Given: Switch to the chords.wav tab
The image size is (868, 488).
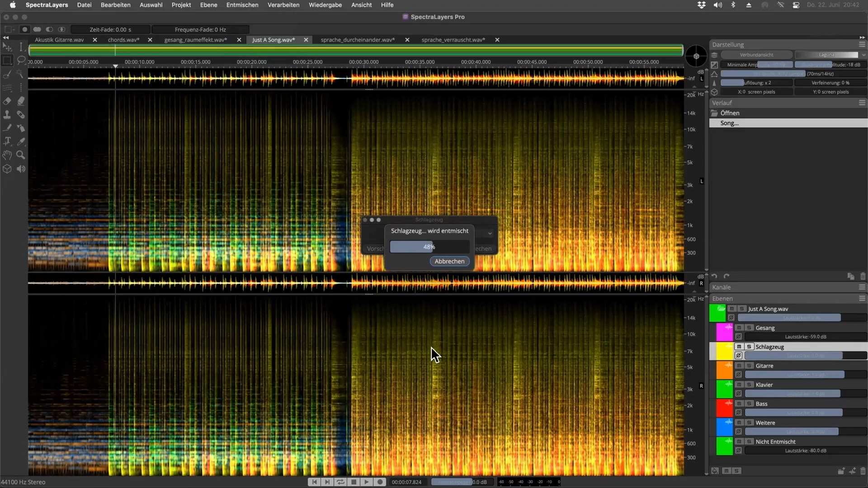Looking at the screenshot, I should coord(123,40).
